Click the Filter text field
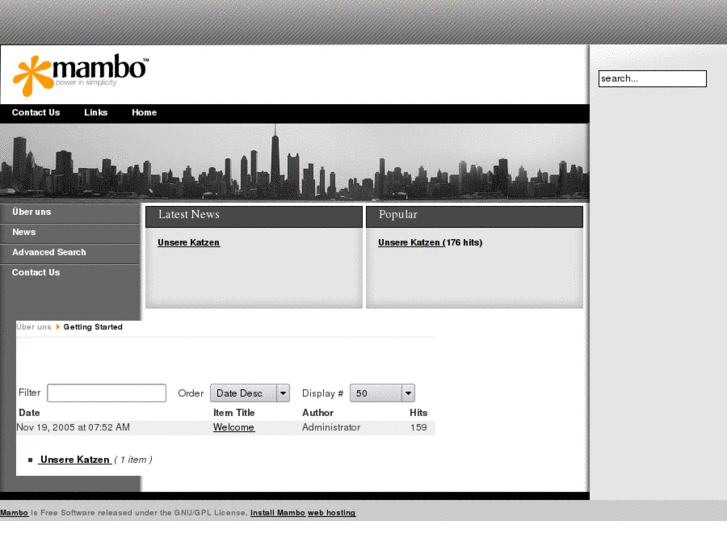 (x=107, y=393)
